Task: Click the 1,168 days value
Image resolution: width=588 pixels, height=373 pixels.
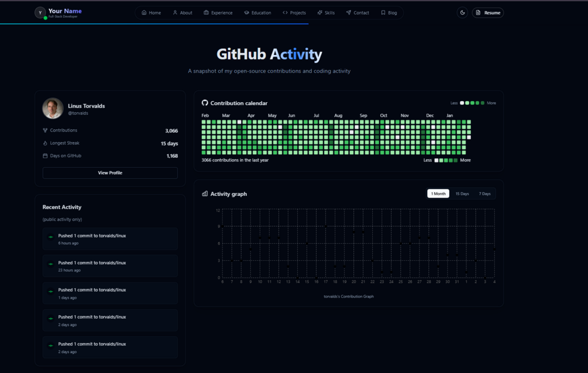Action: coord(172,156)
